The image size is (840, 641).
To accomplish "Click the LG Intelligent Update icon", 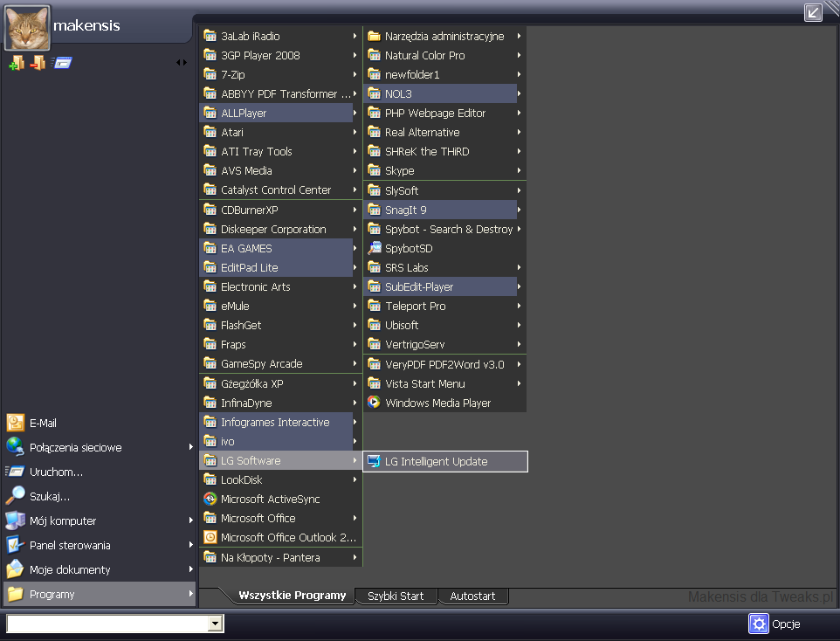I will click(x=374, y=461).
